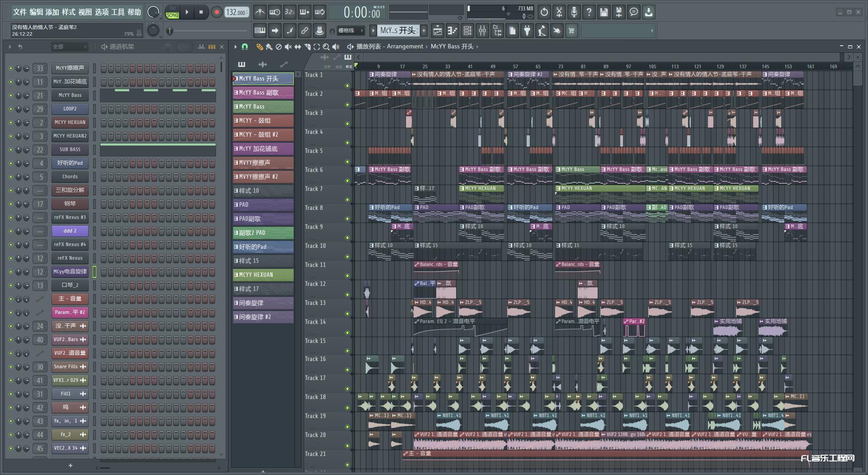
Task: Add a channel with the plus button
Action: (70, 465)
